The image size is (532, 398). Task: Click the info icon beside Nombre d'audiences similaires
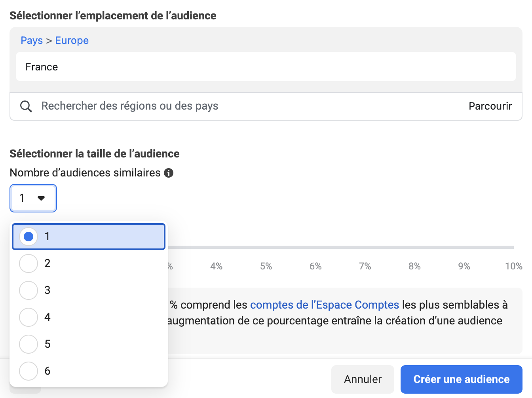(169, 173)
